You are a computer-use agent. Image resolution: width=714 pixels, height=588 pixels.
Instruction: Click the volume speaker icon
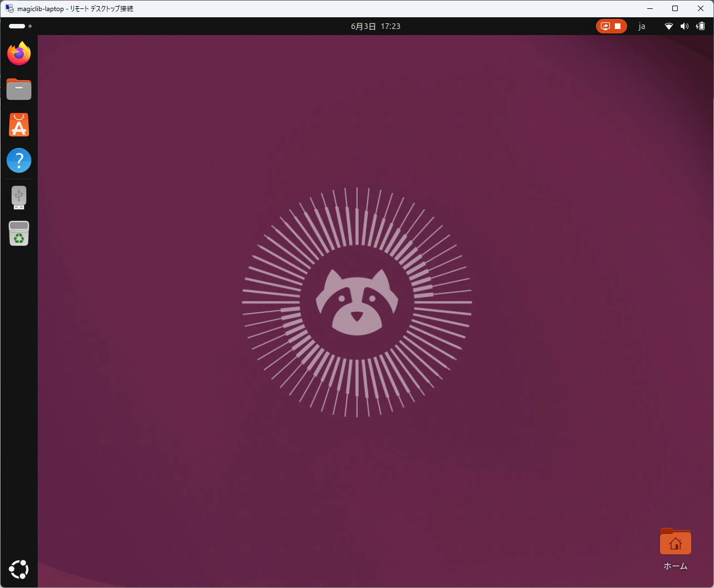point(684,26)
